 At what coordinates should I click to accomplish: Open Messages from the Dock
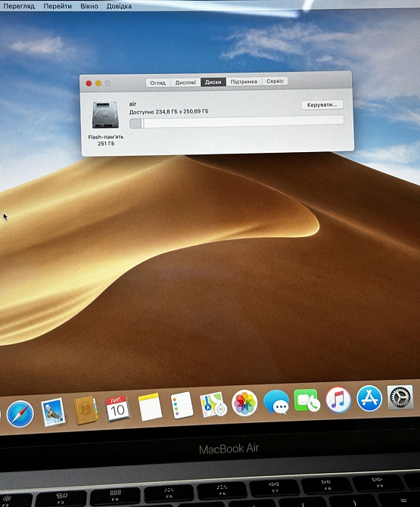pos(276,402)
